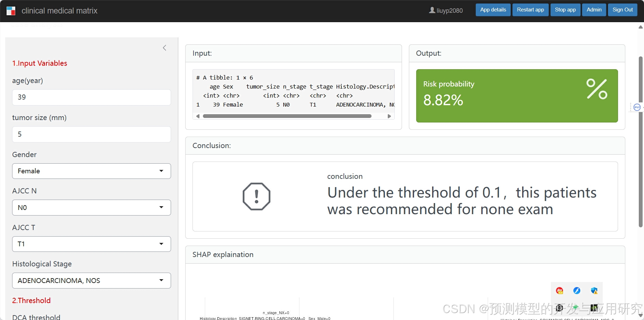This screenshot has height=320, width=644.
Task: Click the Flash Player tray icon
Action: point(577,291)
